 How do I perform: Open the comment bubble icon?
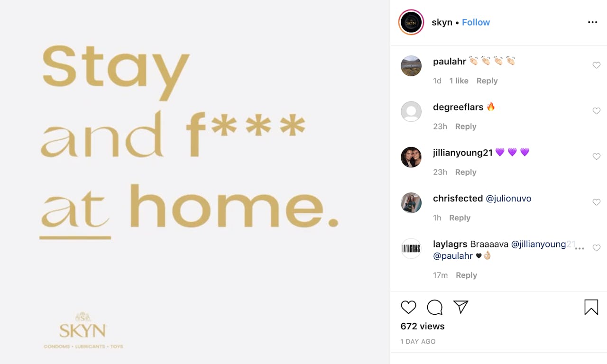pos(434,308)
